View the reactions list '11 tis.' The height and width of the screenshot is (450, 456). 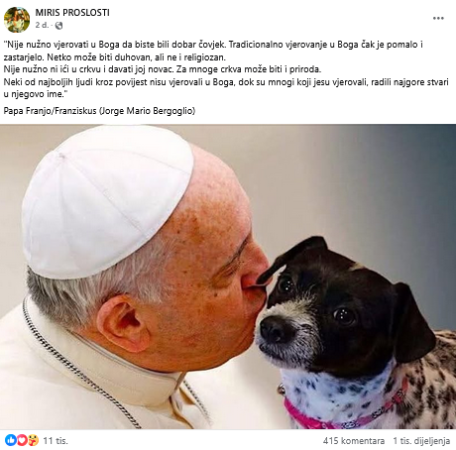(x=55, y=441)
